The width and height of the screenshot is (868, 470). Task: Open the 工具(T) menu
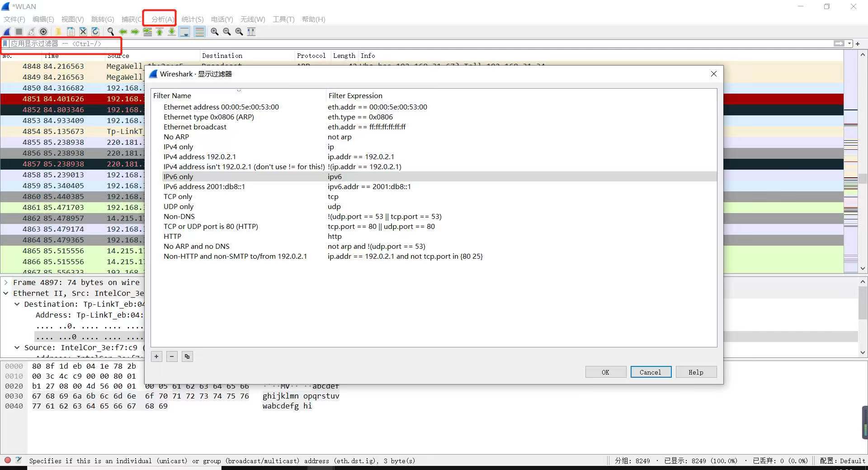tap(283, 19)
